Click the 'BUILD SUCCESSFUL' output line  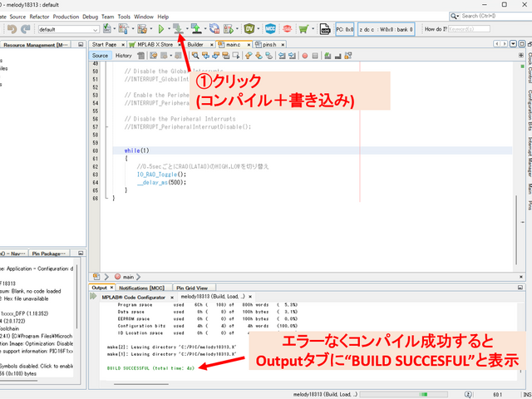tap(150, 367)
